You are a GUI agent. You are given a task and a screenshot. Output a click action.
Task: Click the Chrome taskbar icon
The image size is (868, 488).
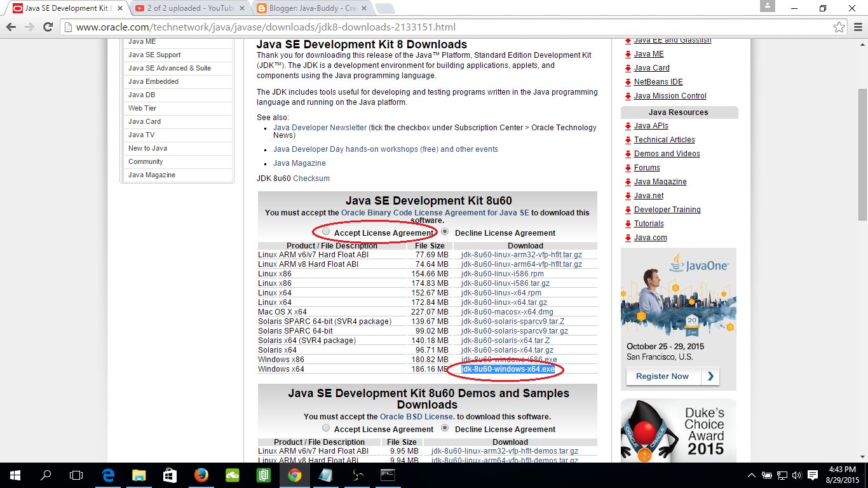tap(294, 475)
